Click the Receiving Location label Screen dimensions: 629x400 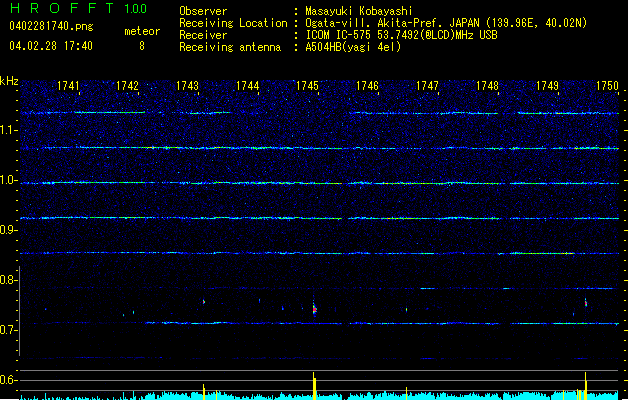[233, 23]
